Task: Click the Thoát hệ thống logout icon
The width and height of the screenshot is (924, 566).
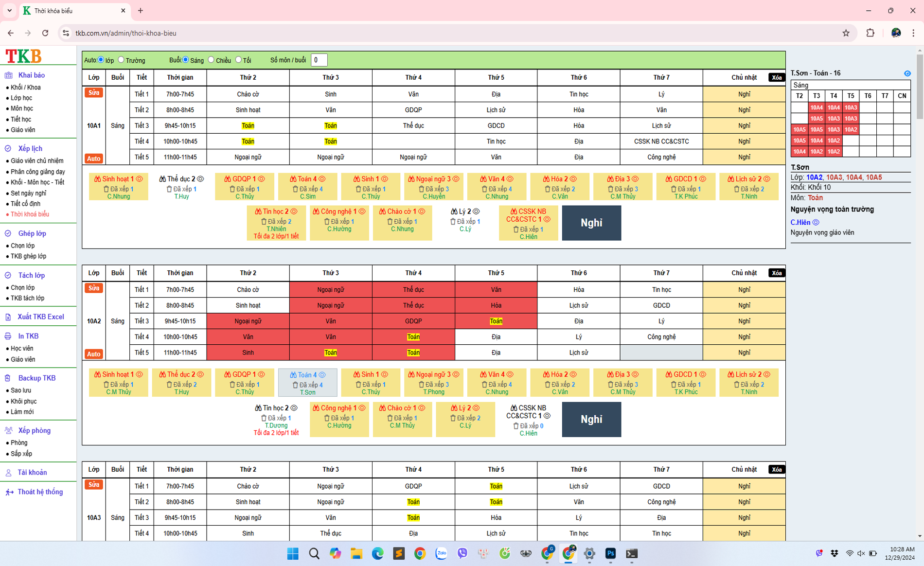Action: [x=9, y=492]
